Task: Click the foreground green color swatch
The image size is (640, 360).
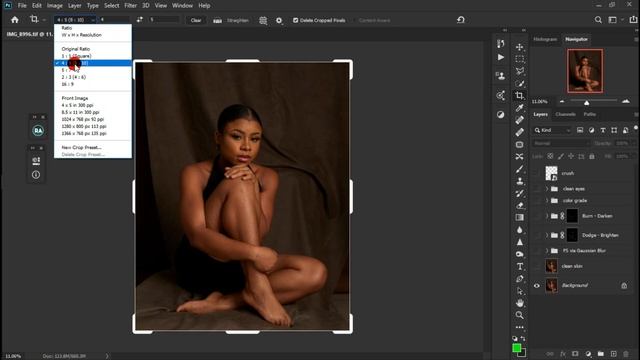Action: click(516, 348)
